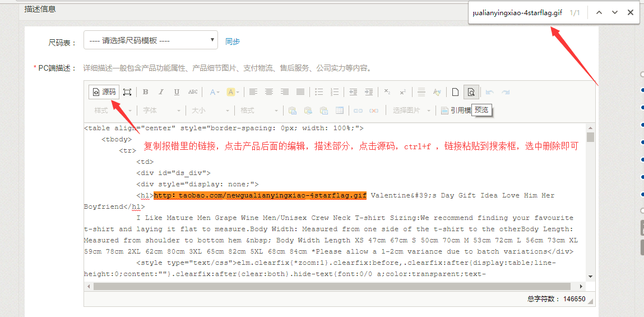Toggle bold formatting
Image resolution: width=644 pixels, height=317 pixels.
(x=145, y=92)
